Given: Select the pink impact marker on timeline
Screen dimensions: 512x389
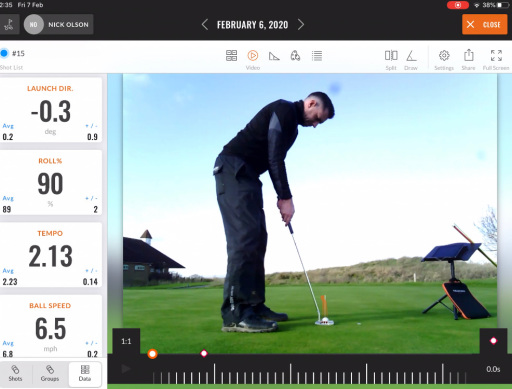Looking at the screenshot, I should (204, 353).
